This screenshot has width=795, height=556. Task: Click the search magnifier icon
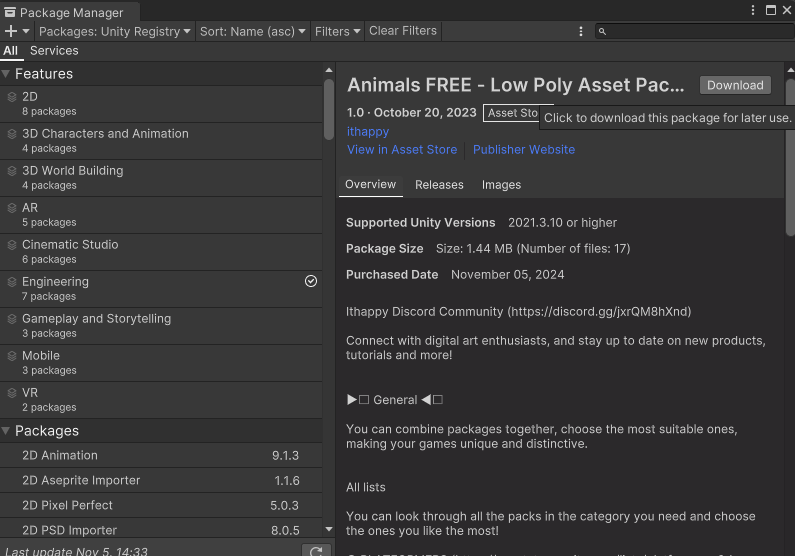pos(602,31)
